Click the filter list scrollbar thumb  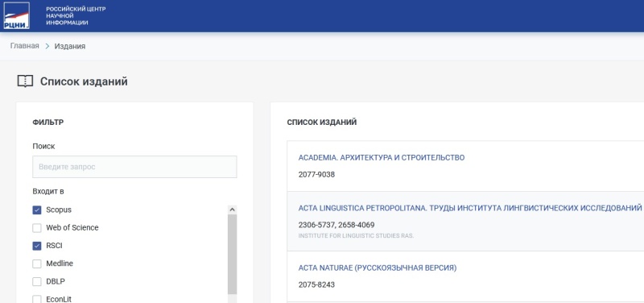pos(233,254)
